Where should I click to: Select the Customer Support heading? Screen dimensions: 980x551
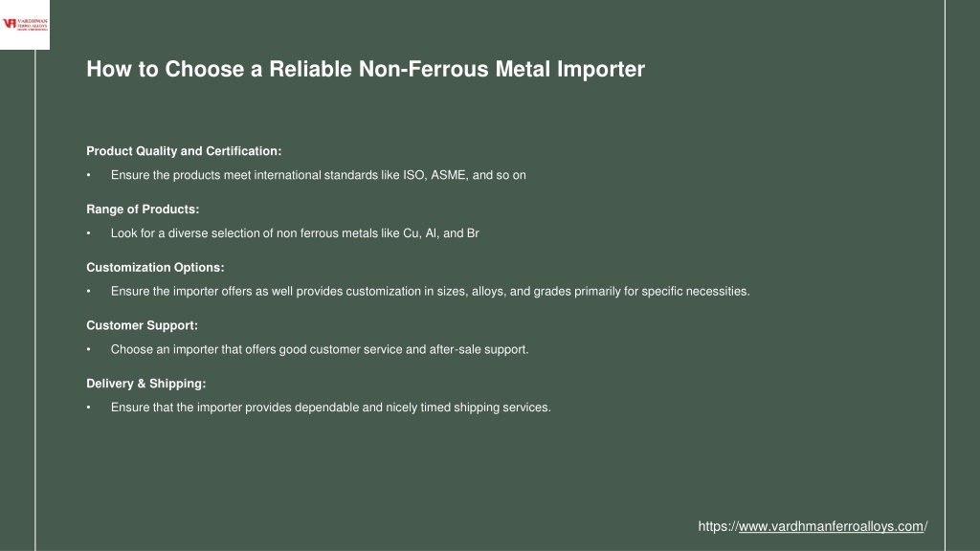142,325
